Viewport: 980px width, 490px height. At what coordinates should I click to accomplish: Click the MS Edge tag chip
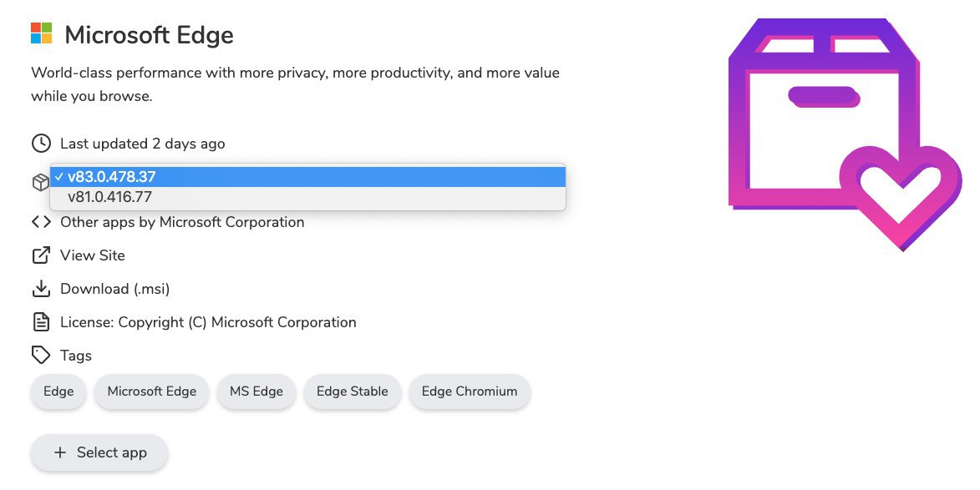(256, 391)
